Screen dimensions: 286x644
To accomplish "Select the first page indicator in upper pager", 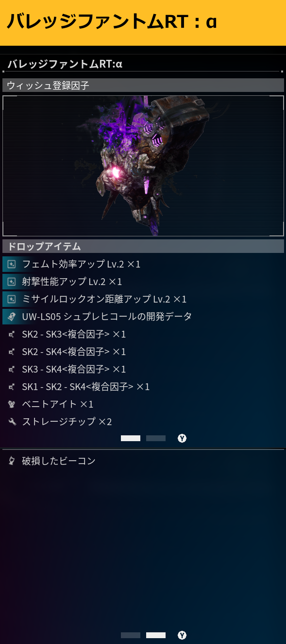I will click(131, 438).
